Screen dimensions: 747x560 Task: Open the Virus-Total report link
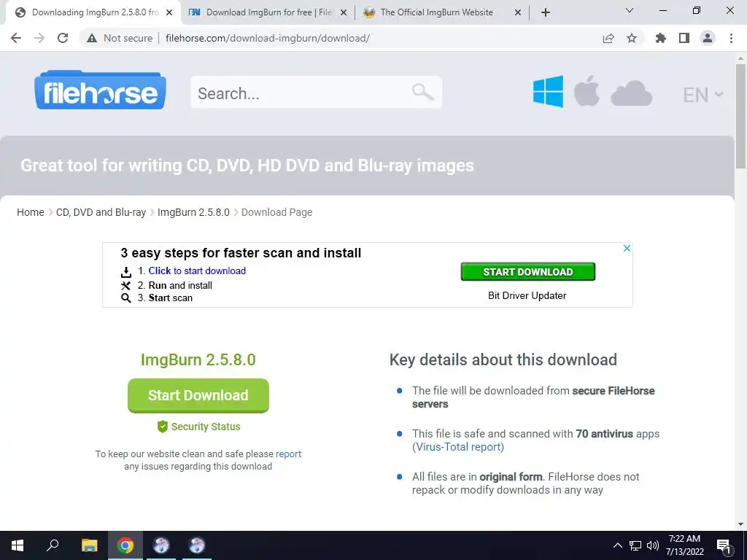pos(458,447)
